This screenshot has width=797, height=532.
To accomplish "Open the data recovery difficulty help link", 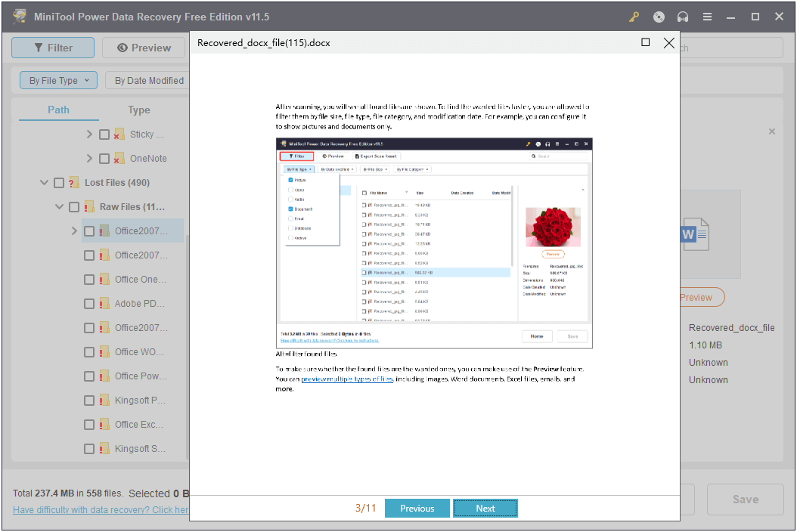I will pyautogui.click(x=98, y=510).
